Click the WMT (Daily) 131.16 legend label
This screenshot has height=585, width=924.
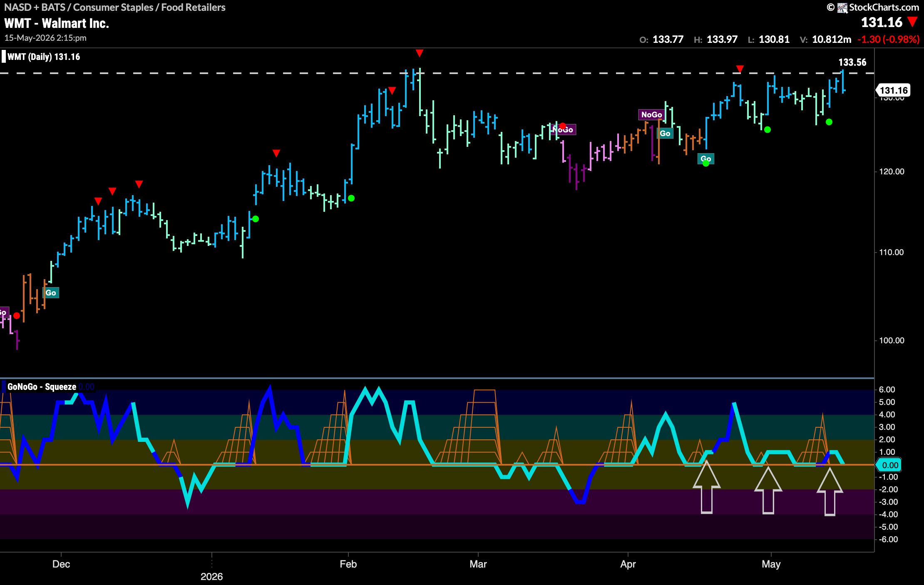click(44, 57)
